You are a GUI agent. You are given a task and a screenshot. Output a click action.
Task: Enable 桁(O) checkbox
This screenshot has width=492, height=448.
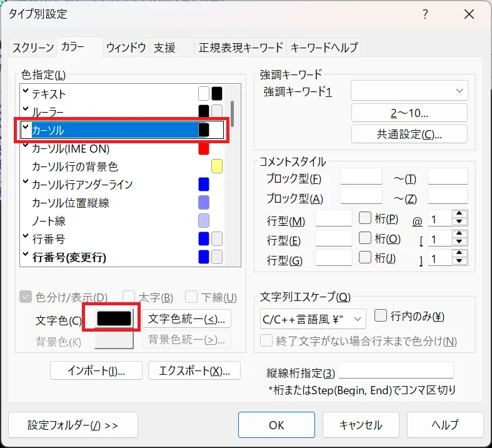point(365,238)
